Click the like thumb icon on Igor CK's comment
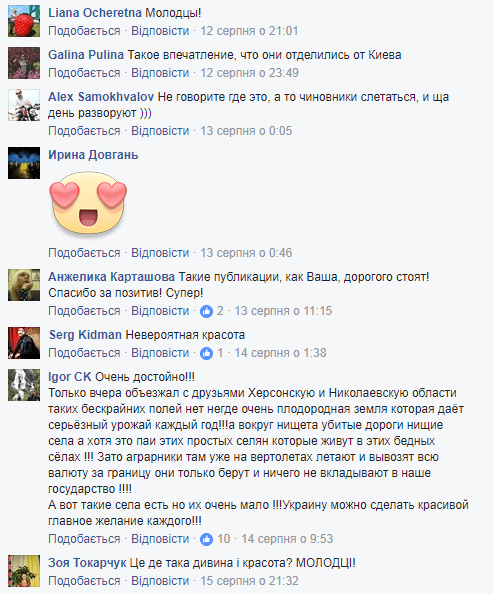Image resolution: width=493 pixels, height=594 pixels. [x=207, y=539]
